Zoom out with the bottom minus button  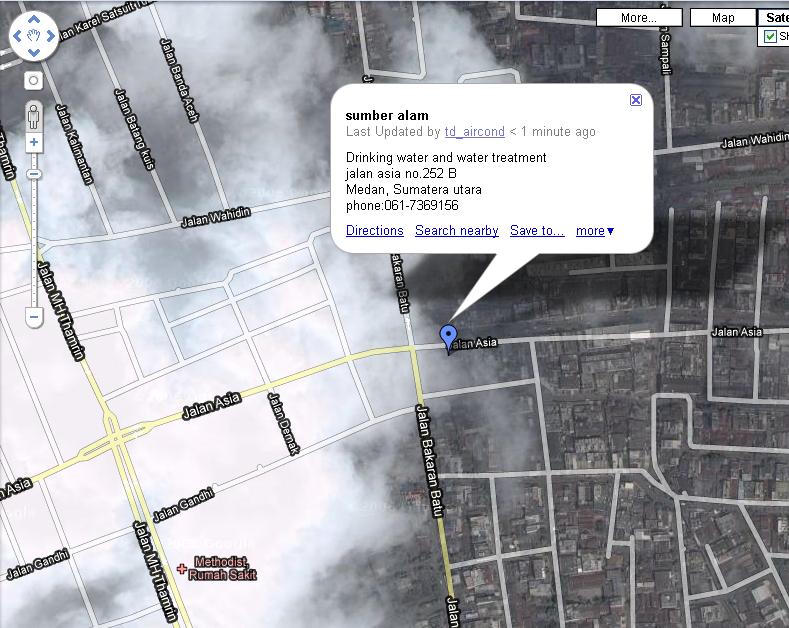34,318
